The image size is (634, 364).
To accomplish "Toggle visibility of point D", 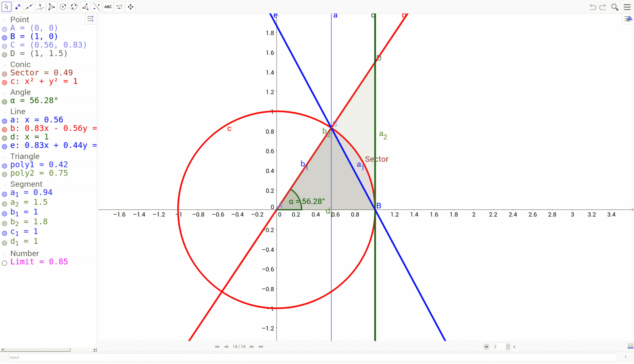I will pos(5,55).
